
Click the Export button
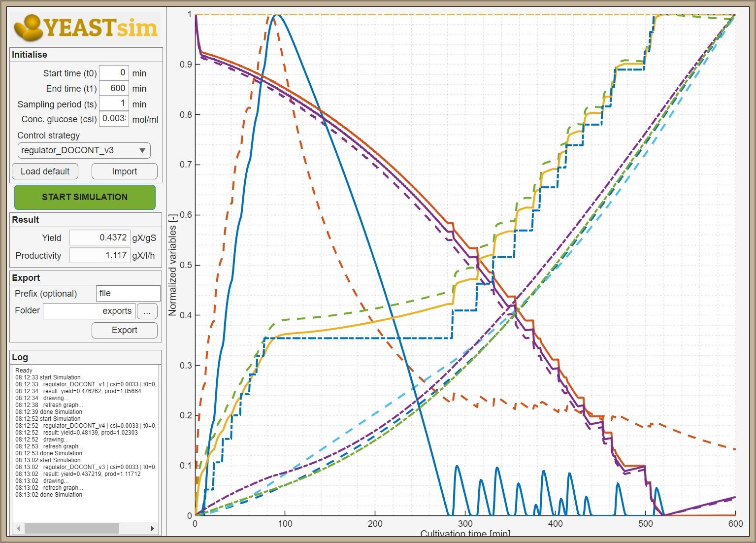[x=124, y=330]
